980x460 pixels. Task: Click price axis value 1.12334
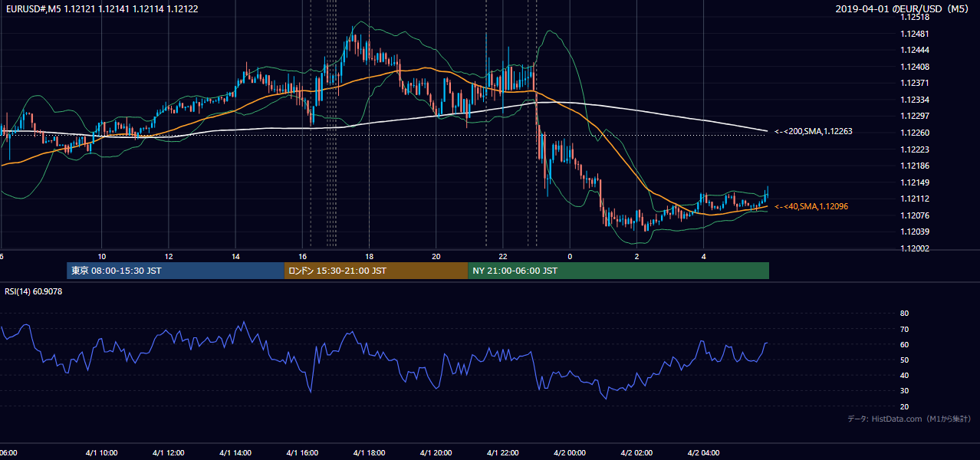[914, 100]
